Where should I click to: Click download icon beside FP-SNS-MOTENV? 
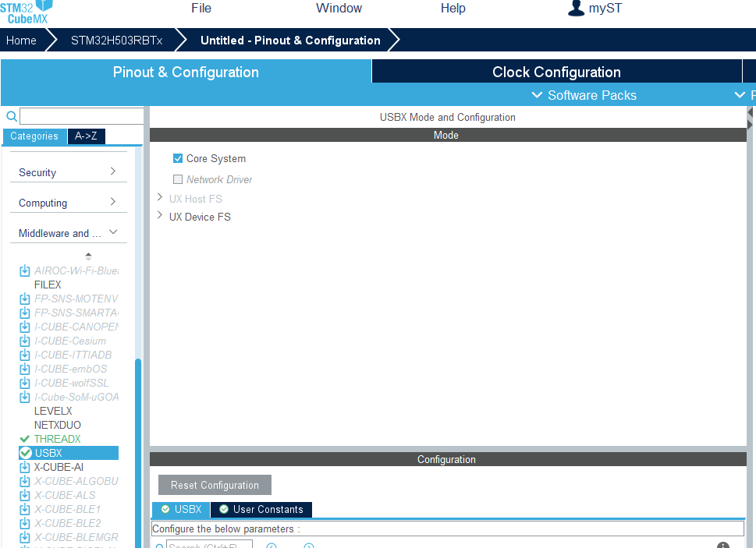click(25, 299)
